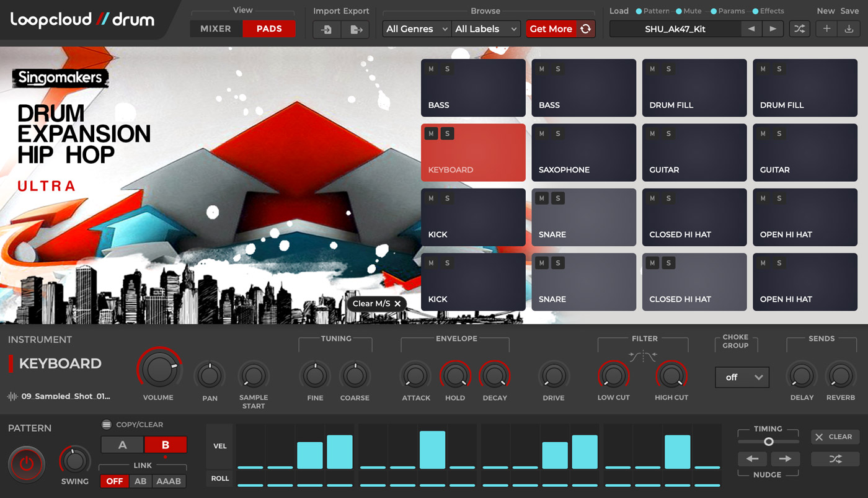
Task: Click the waveform icon beside 09_Sampled_Shot
Action: click(12, 396)
